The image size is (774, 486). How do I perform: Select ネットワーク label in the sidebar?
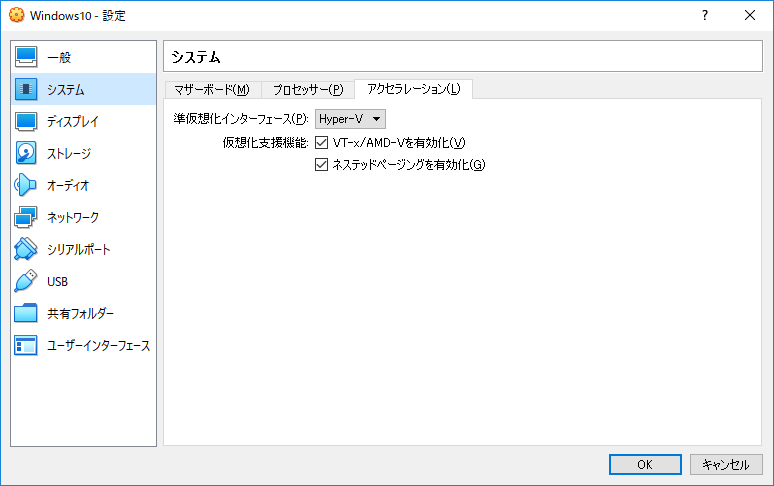(x=73, y=218)
